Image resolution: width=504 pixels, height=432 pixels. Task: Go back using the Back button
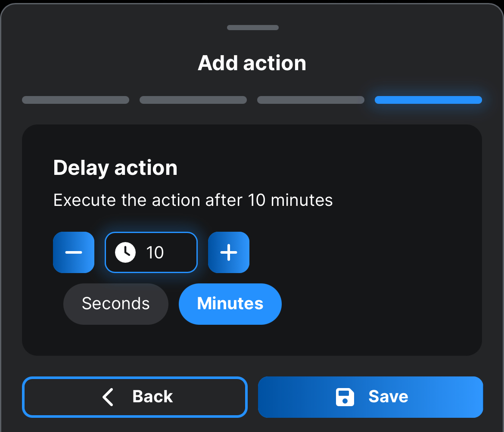click(x=135, y=397)
